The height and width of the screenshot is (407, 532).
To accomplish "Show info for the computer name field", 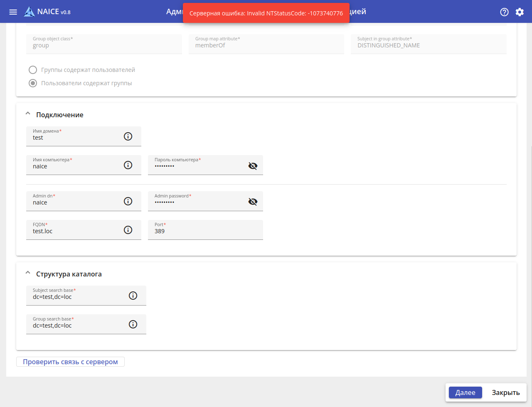I will (128, 165).
